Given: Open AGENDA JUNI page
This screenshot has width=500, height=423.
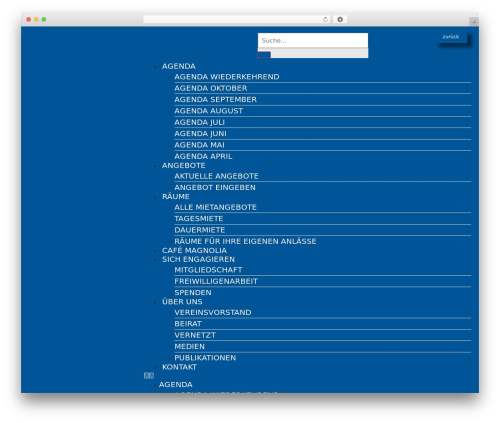Looking at the screenshot, I should coord(200,134).
